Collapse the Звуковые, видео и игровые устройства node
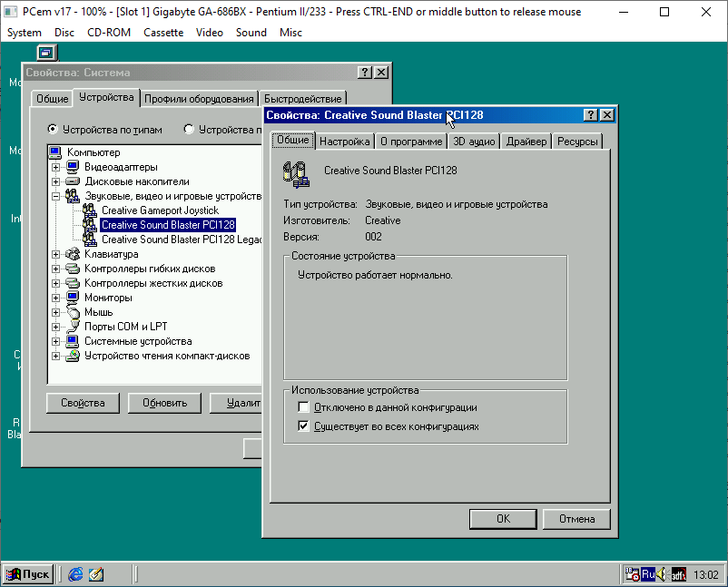728x587 pixels. 55,196
